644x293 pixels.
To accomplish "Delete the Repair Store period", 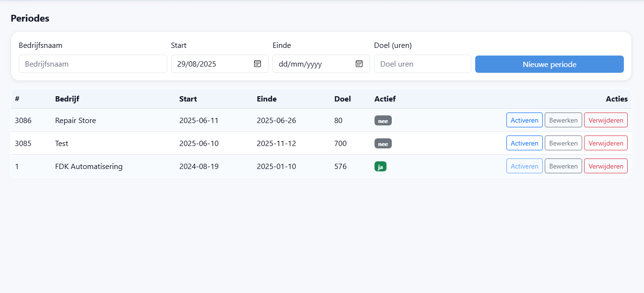I will pos(606,120).
